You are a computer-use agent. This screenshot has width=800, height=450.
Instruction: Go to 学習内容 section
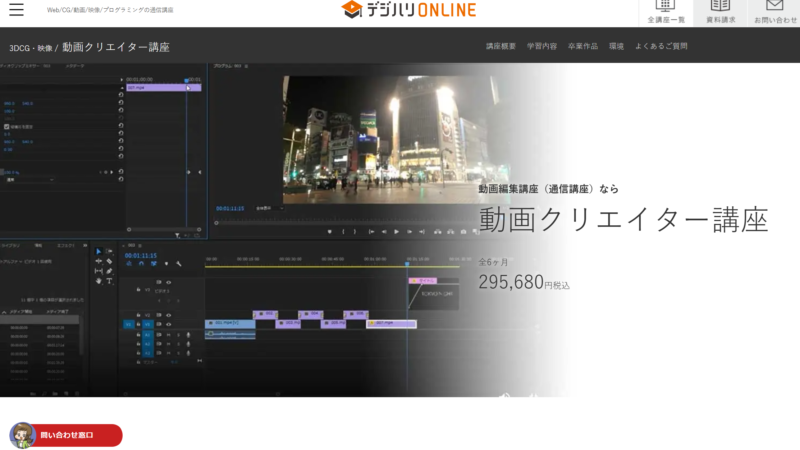[x=542, y=46]
